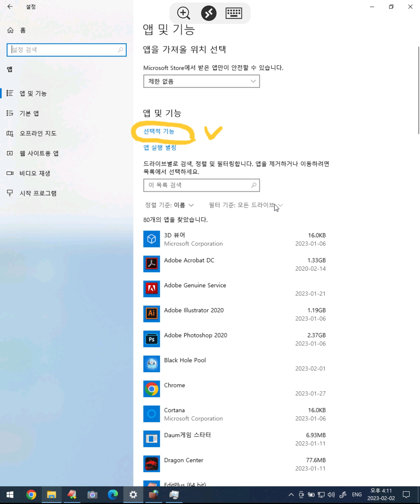Click the Settings gear in the taskbar
Screen dimensions: 420x504
[133, 495]
